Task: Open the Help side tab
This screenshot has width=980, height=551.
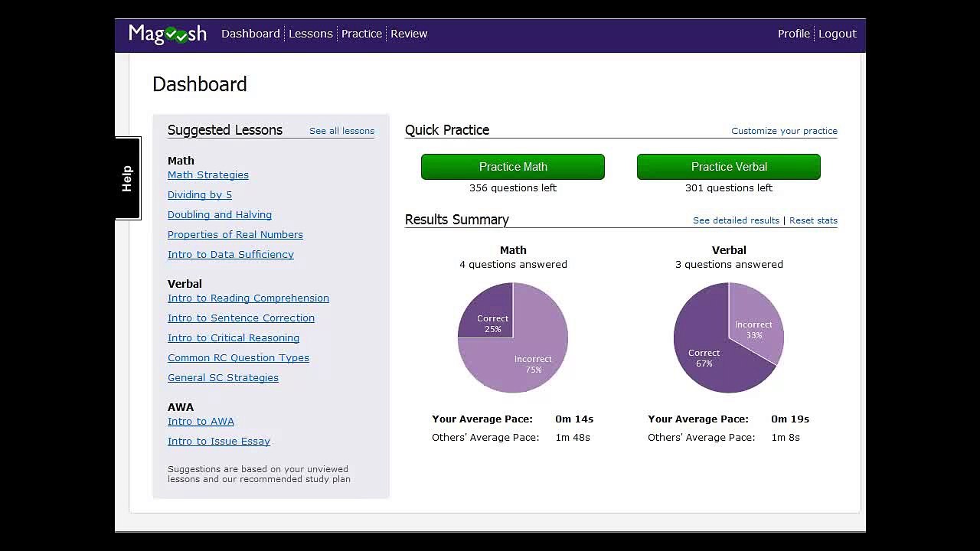Action: [x=128, y=178]
